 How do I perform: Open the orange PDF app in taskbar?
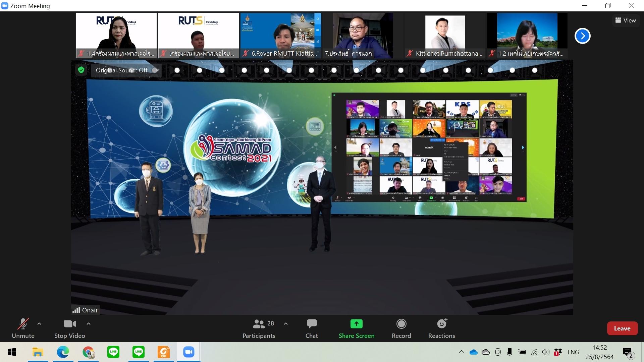click(164, 352)
